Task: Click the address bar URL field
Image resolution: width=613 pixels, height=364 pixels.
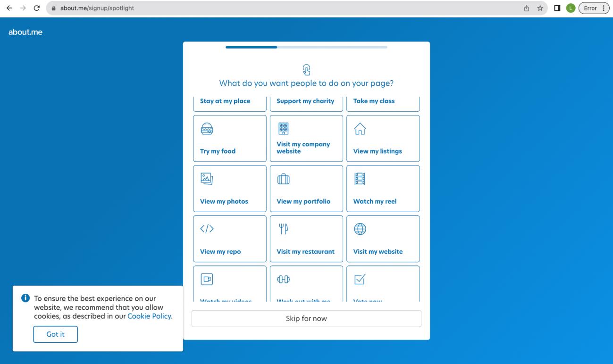Action: coord(283,8)
